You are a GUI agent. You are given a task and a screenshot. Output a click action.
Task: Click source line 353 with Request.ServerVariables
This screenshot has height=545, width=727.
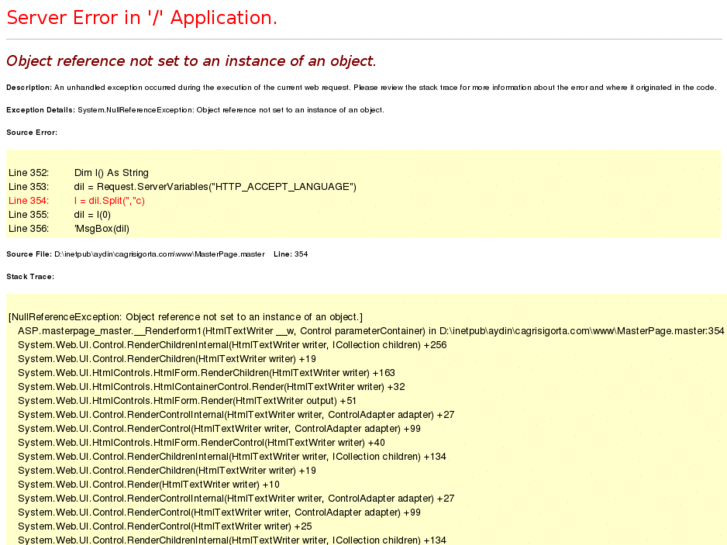[x=214, y=187]
